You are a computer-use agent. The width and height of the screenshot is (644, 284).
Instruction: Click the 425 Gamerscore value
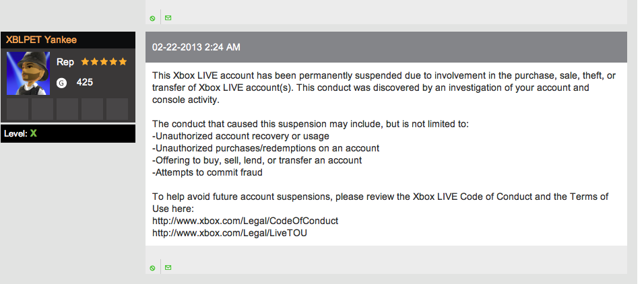[84, 82]
